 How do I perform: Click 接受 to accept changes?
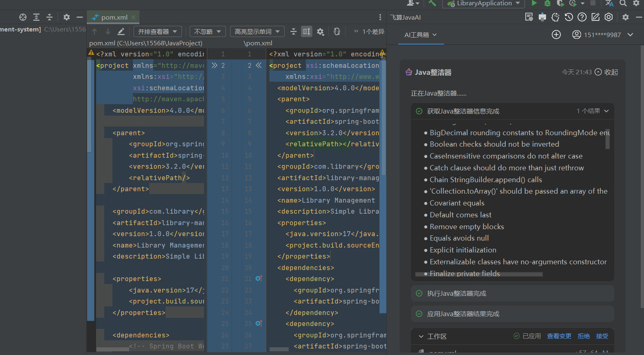tap(602, 336)
